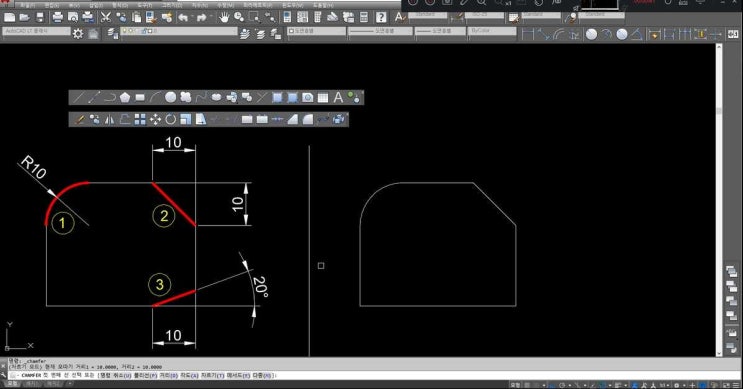Open the Hatch tool
Screen dimensions: 743x389
[x=277, y=98]
